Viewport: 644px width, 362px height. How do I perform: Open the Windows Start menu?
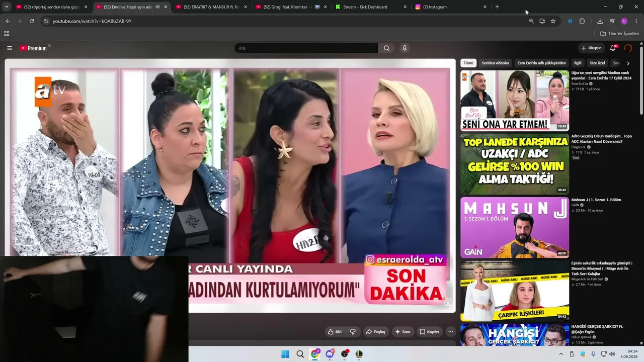285,354
